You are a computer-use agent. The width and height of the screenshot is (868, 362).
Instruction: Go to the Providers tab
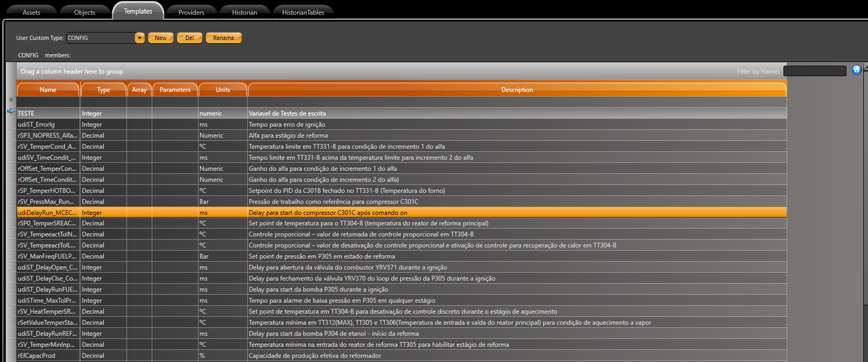[191, 12]
